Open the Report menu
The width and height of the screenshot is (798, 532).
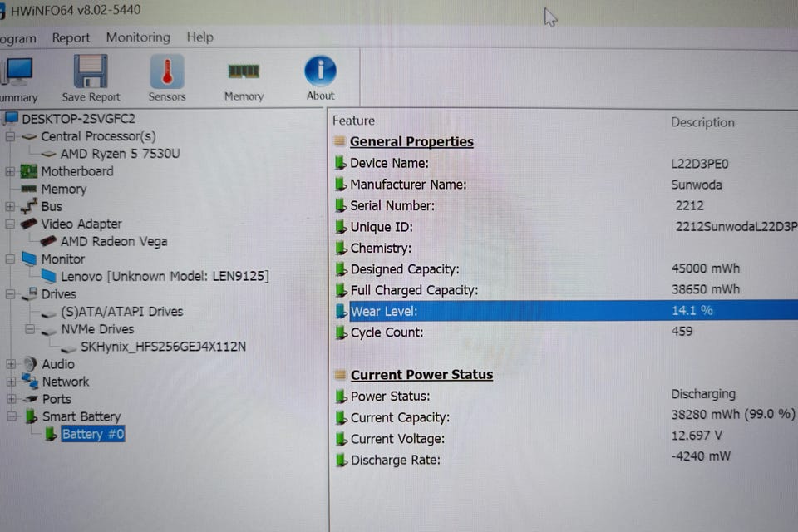click(x=71, y=37)
